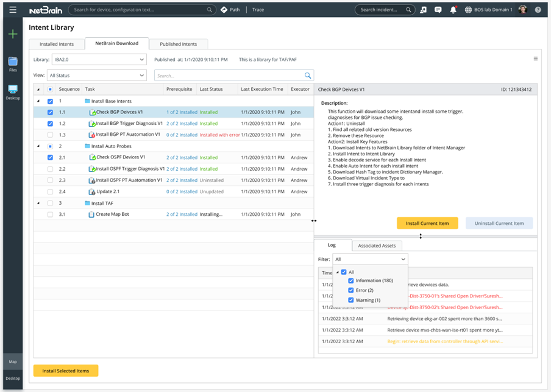Switch to Installed Intents tab
Screen dimensions: 551x392
tap(57, 44)
